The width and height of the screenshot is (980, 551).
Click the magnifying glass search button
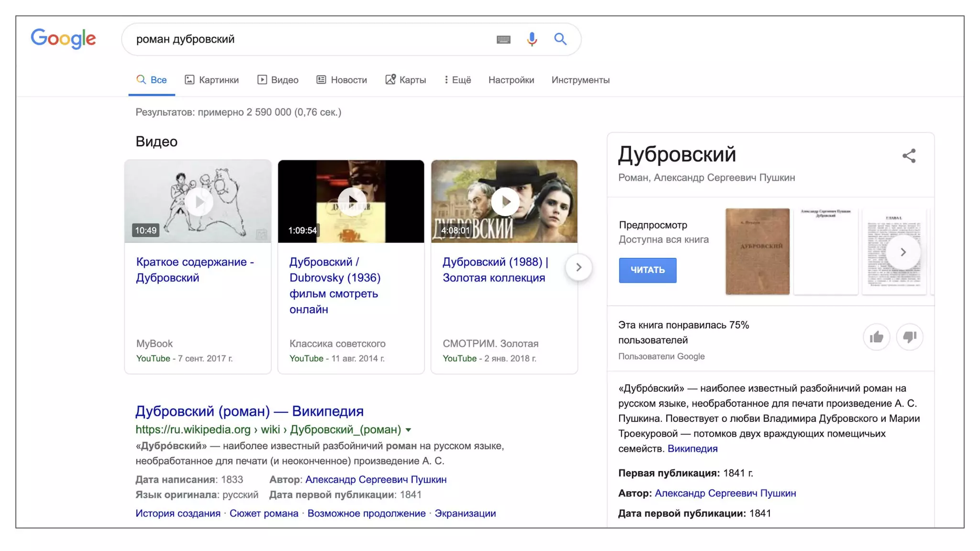pos(560,39)
